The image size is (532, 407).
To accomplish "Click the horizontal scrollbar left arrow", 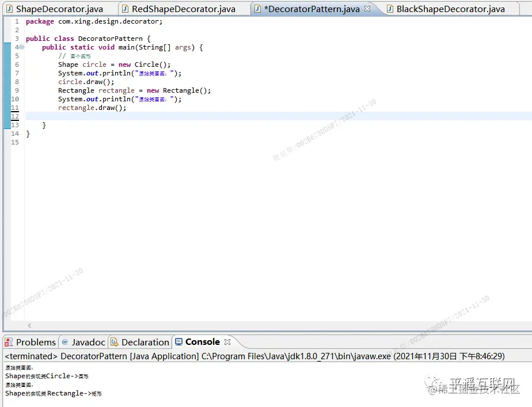I will (29, 326).
